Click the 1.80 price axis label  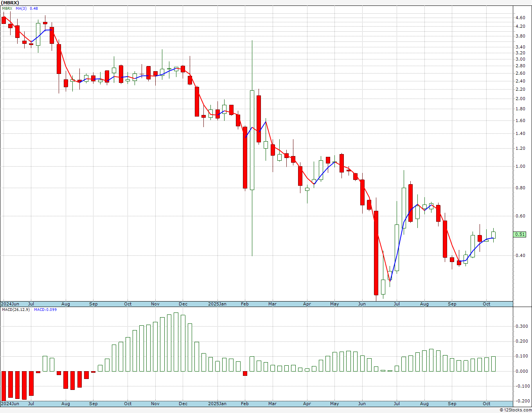tap(520, 109)
